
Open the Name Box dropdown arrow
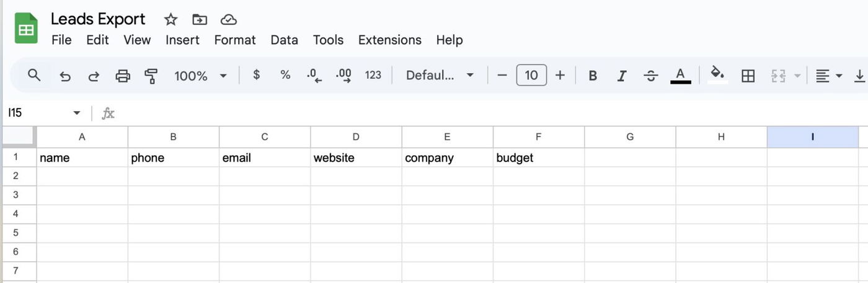(x=77, y=113)
